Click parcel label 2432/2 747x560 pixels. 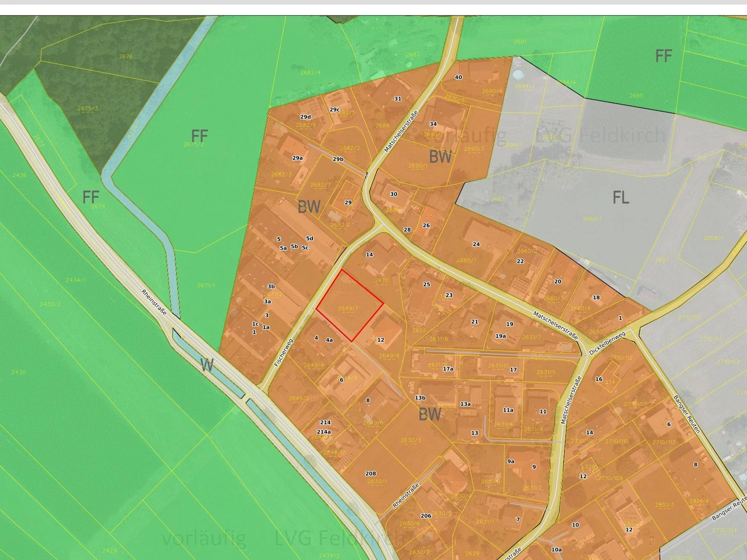[50, 304]
